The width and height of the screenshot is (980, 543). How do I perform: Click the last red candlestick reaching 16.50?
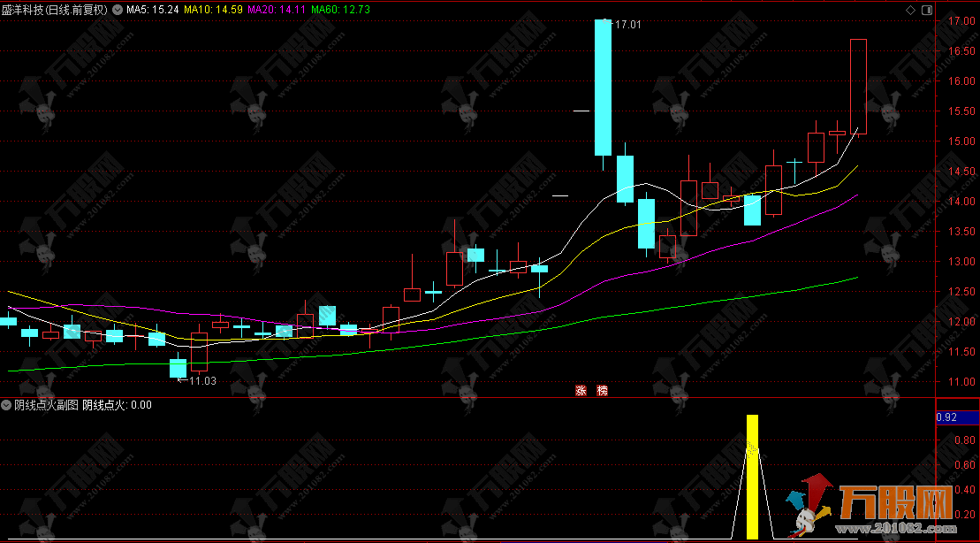[x=858, y=87]
